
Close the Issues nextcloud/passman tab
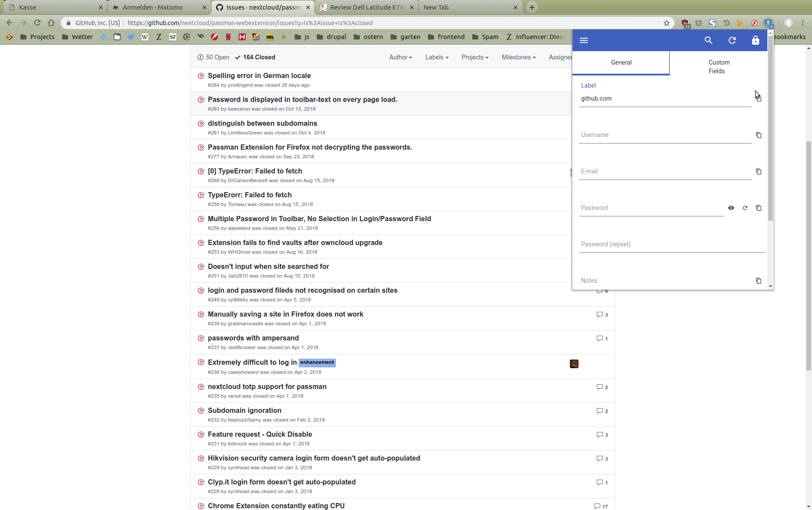(308, 7)
